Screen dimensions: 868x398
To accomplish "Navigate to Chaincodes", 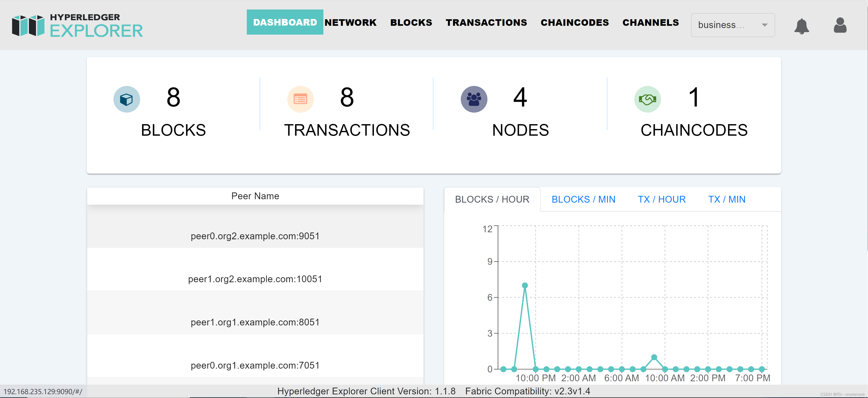I will click(574, 23).
